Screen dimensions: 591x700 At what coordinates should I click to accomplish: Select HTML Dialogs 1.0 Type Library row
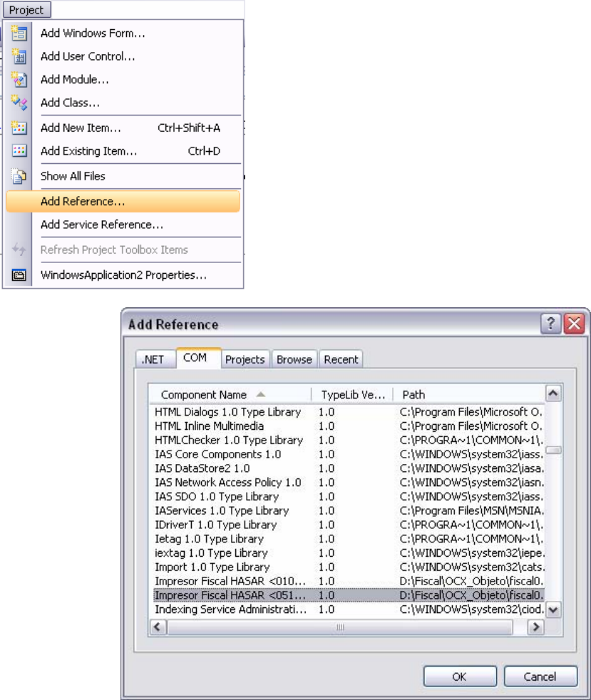tap(348, 411)
